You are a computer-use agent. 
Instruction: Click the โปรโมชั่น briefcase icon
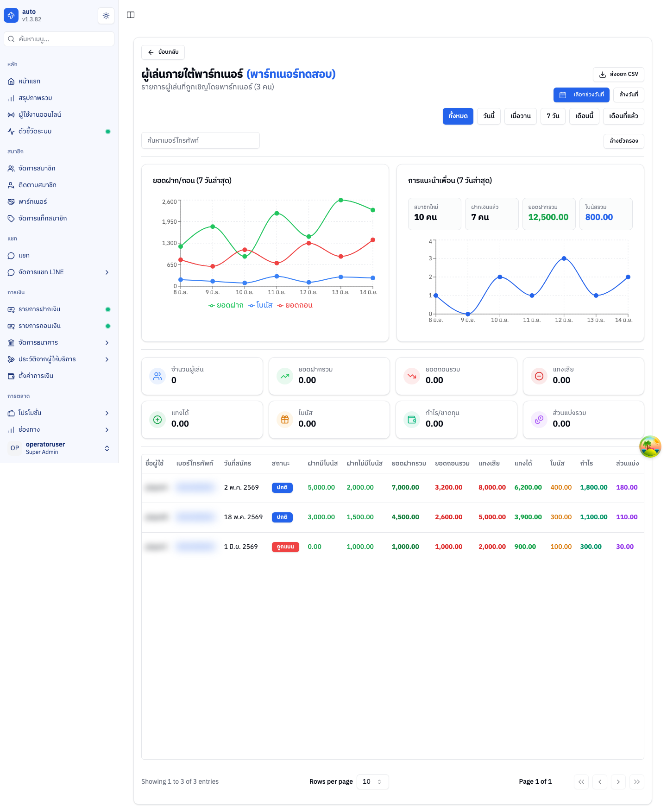[11, 413]
